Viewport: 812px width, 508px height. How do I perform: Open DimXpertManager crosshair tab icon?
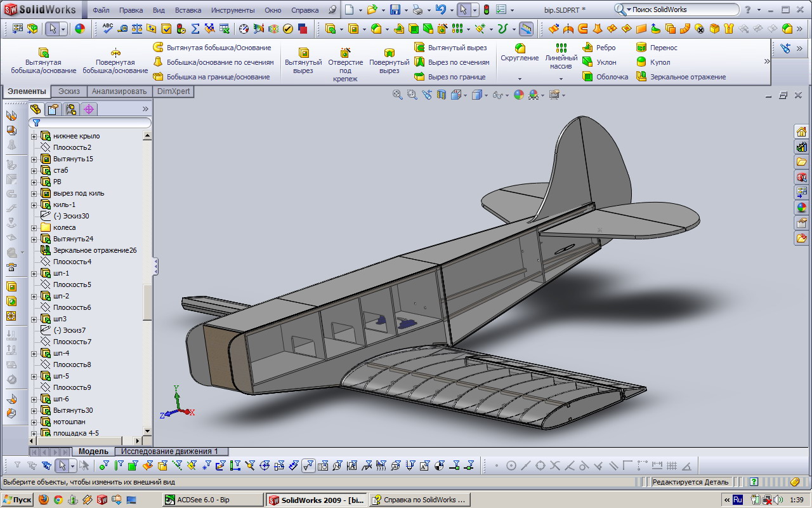pos(89,109)
